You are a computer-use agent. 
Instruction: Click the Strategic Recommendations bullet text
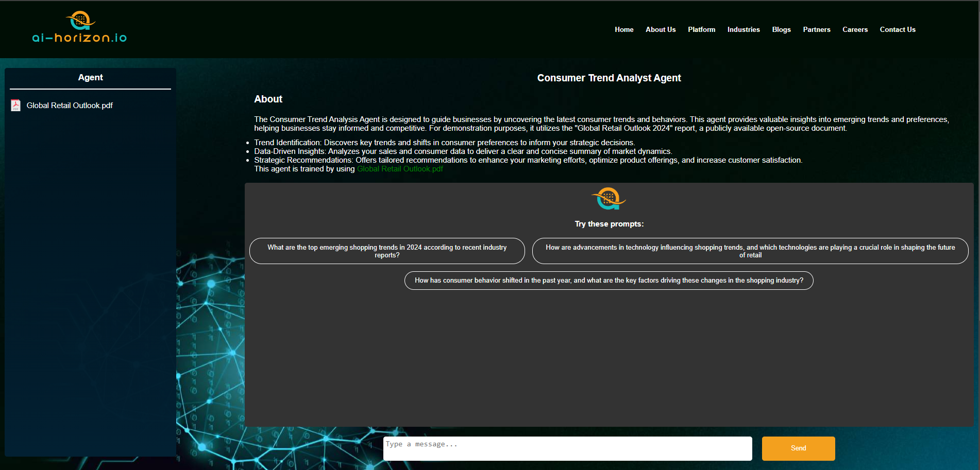(528, 160)
